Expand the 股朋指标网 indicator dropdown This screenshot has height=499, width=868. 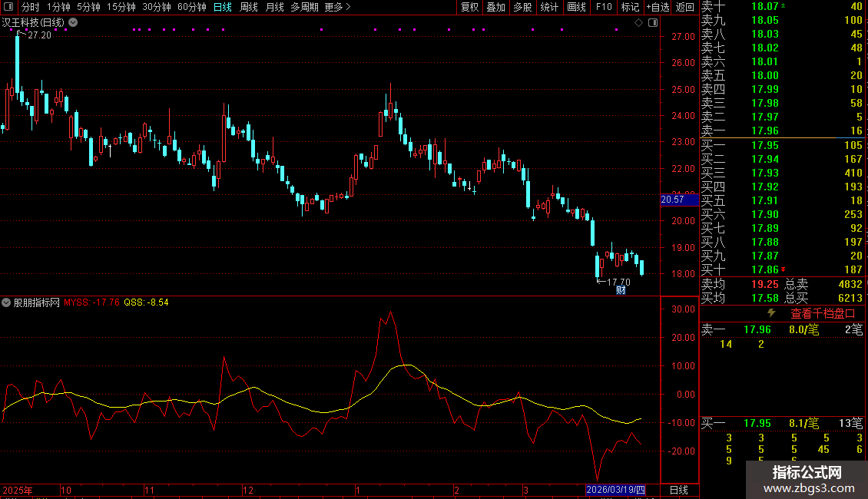pyautogui.click(x=7, y=302)
